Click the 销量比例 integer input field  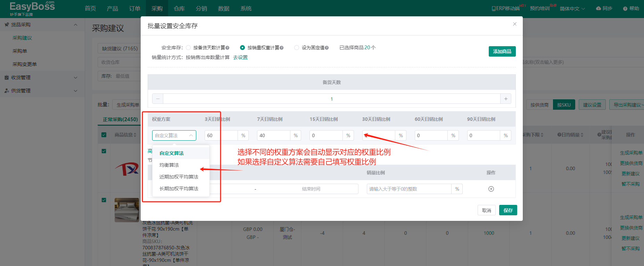[x=409, y=189]
